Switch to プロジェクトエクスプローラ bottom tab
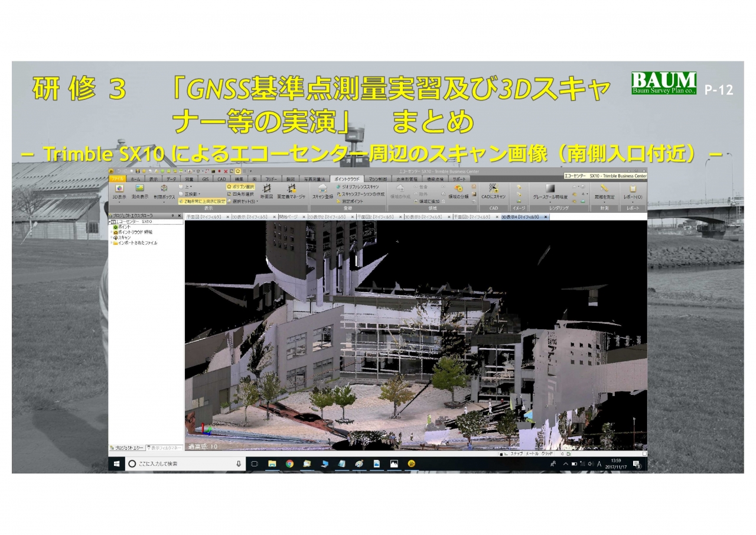Screen dimensions: 756x535 tap(126, 448)
